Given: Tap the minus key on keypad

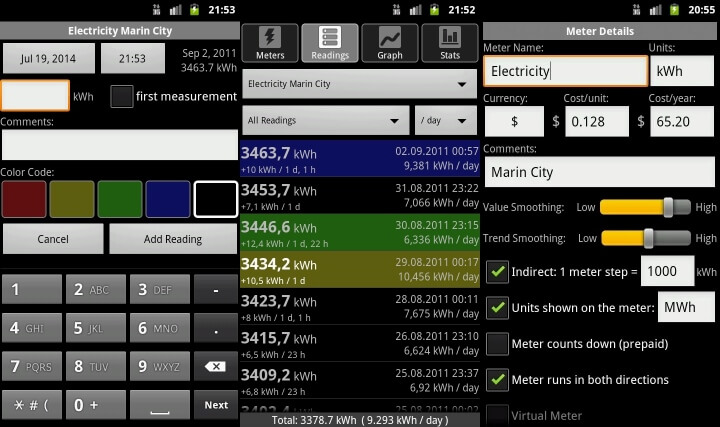Looking at the screenshot, I should click(216, 289).
